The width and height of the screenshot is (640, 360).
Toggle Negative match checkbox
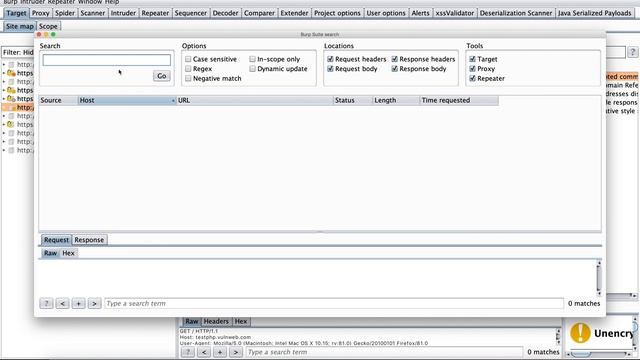tap(188, 78)
